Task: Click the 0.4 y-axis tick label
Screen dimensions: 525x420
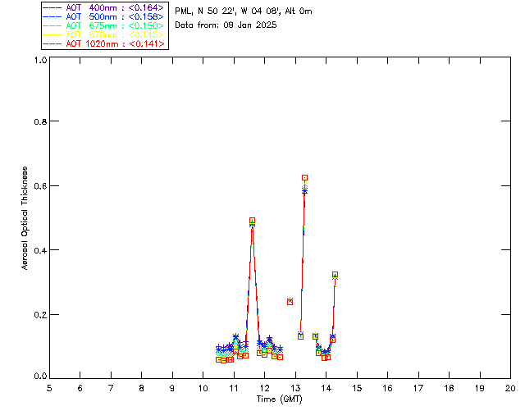Action: (40, 250)
